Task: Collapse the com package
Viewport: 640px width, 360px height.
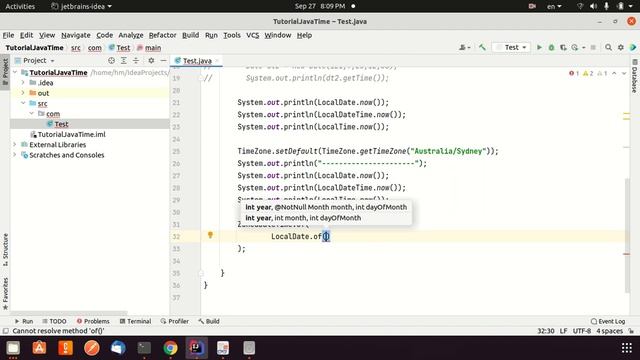Action: pos(31,113)
